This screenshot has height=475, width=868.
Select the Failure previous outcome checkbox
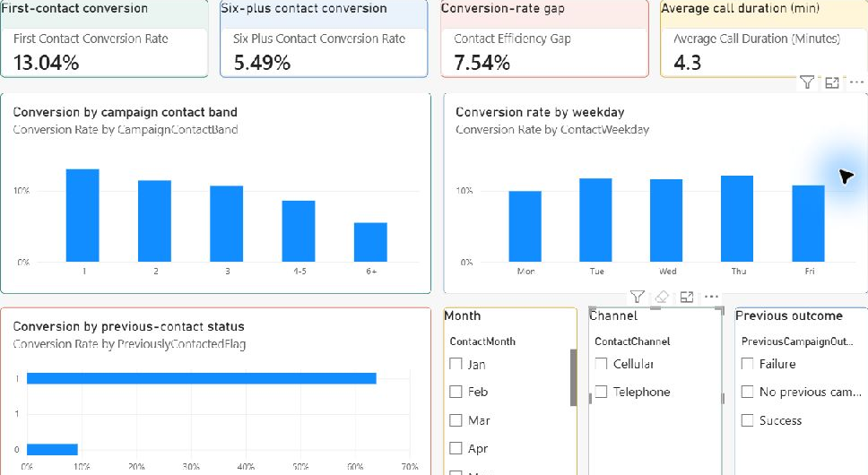[747, 363]
